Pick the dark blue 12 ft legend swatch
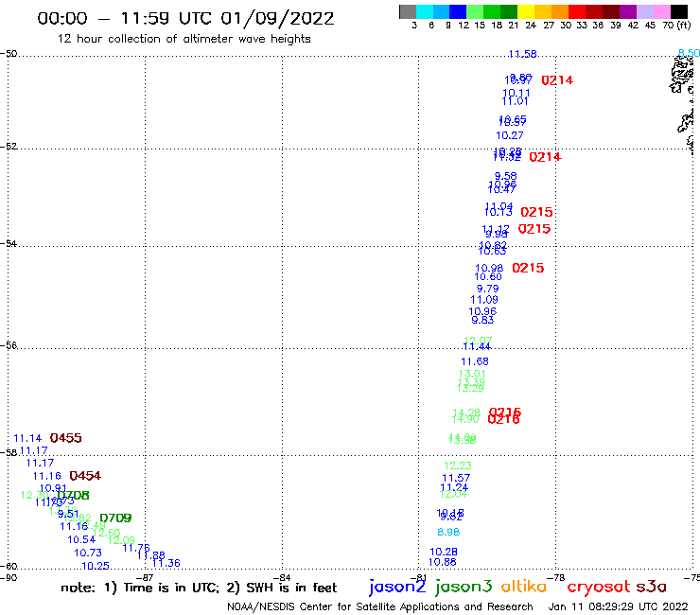The width and height of the screenshot is (700, 615). 458,11
